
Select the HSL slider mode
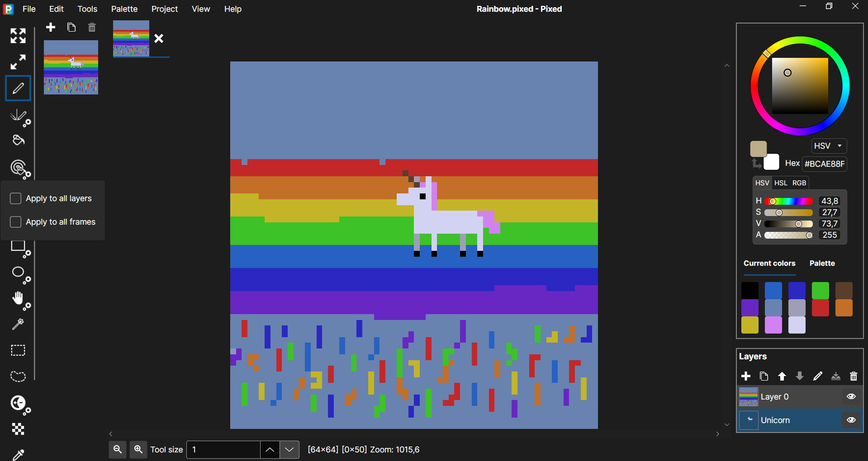pyautogui.click(x=781, y=183)
